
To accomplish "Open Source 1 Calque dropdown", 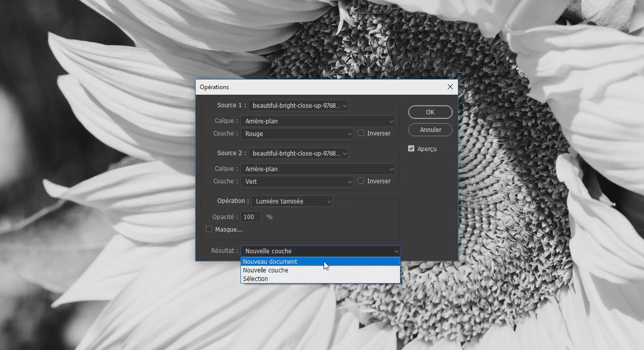I will point(318,121).
